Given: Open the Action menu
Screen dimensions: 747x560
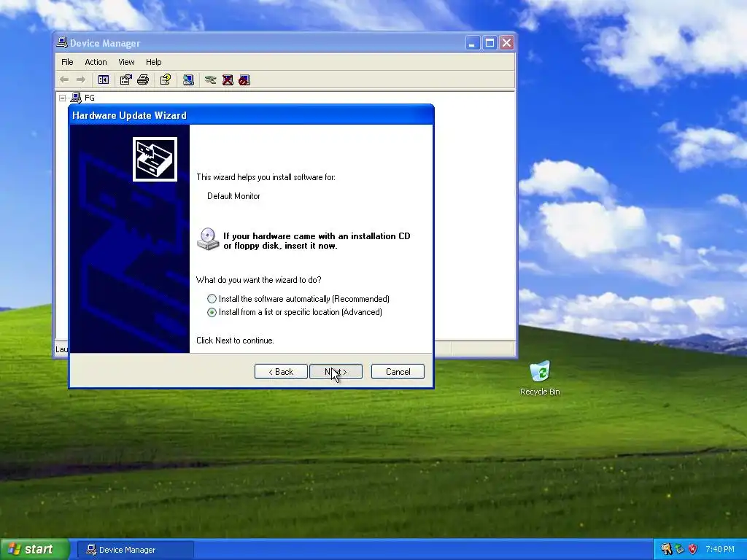Looking at the screenshot, I should (96, 62).
